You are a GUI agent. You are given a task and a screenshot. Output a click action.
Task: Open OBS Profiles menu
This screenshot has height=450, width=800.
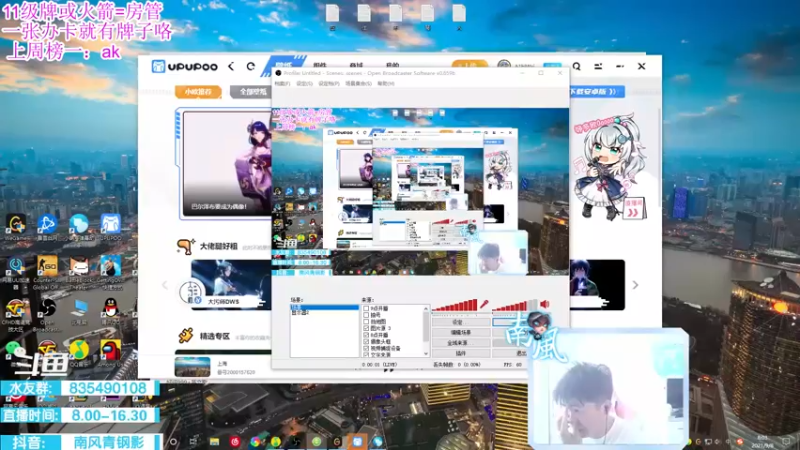[329, 84]
